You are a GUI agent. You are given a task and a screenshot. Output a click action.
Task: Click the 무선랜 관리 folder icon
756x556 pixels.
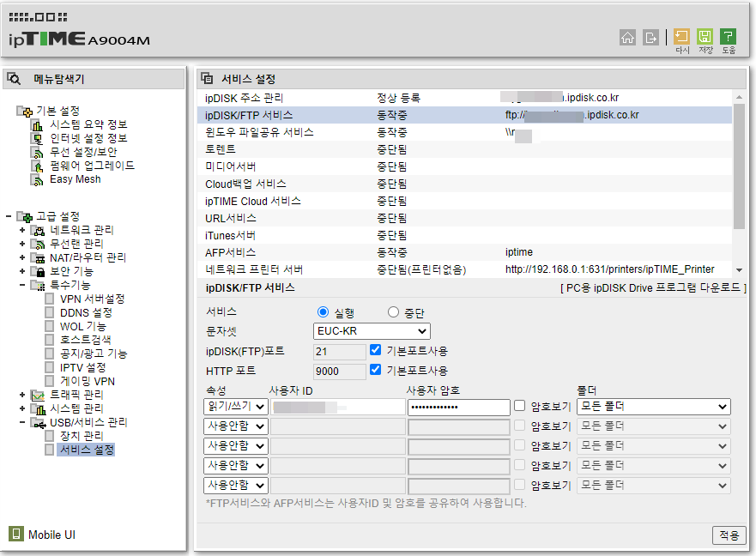click(x=38, y=244)
